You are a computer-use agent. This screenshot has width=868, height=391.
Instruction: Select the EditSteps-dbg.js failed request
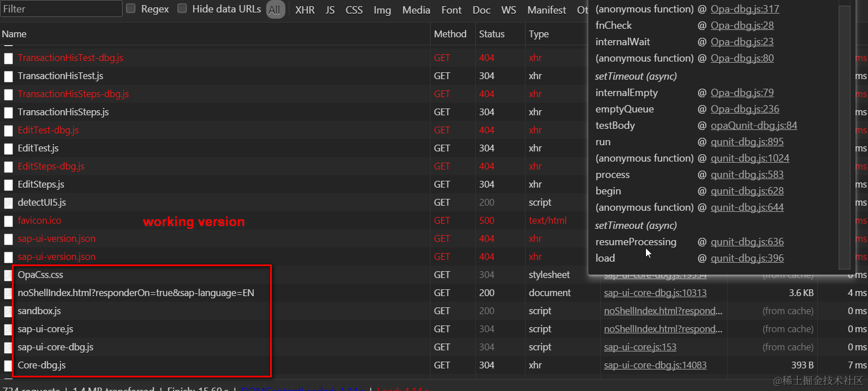51,166
